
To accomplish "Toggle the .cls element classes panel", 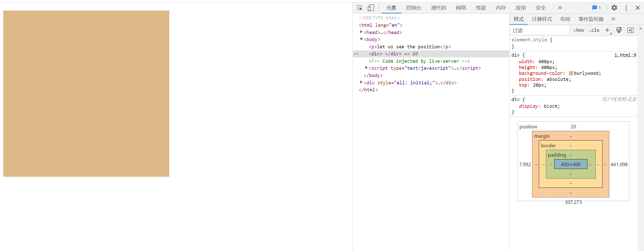I will 594,30.
